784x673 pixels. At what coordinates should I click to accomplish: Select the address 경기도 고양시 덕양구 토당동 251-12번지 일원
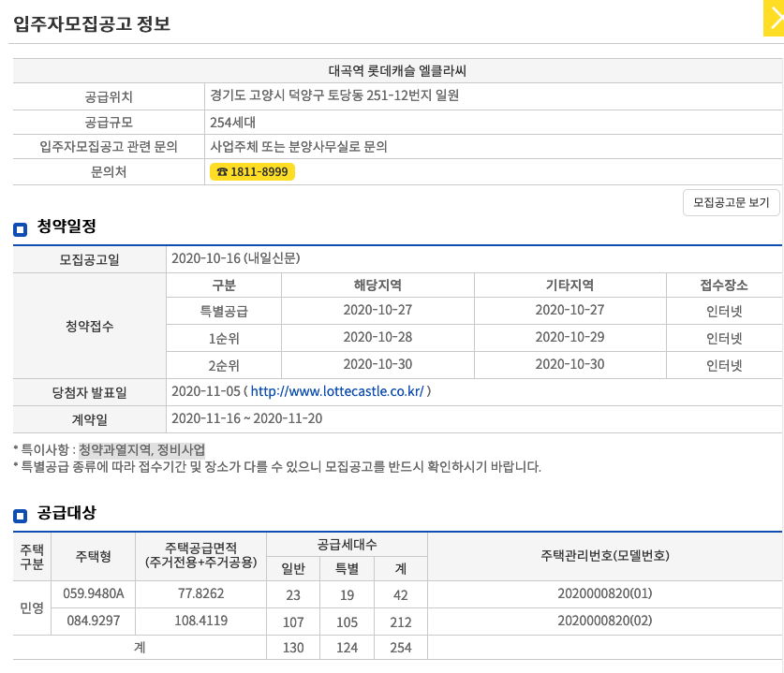coord(334,95)
